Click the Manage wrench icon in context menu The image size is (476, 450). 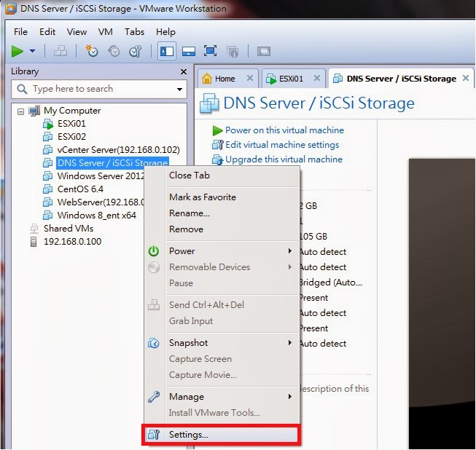tap(154, 397)
